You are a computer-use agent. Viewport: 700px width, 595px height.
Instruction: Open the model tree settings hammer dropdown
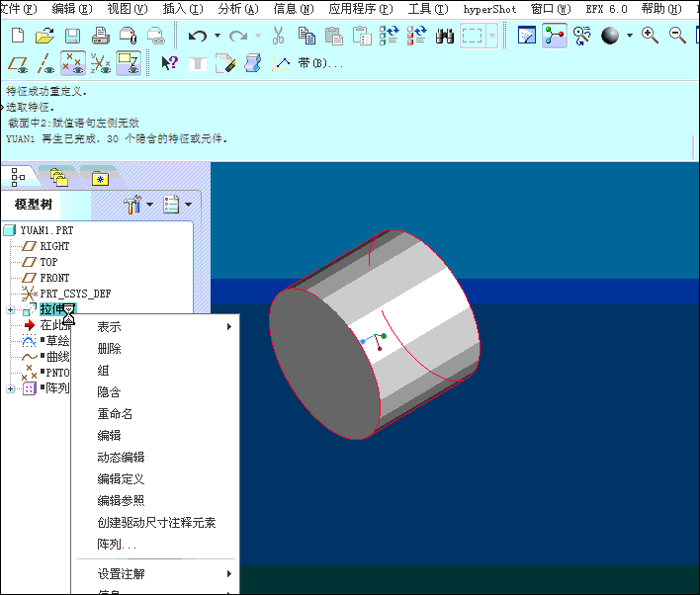[x=149, y=205]
